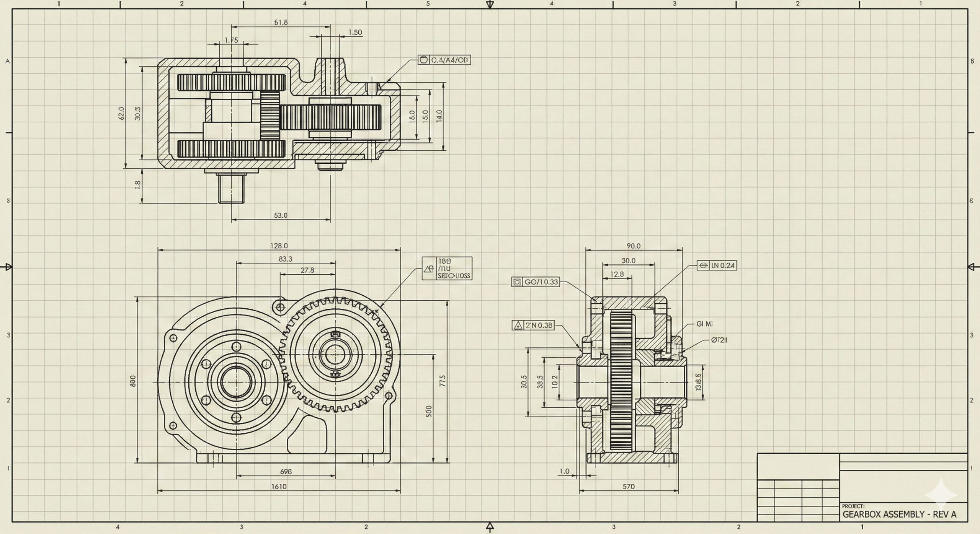Select the 53.0 dimension below top view

pos(280,215)
